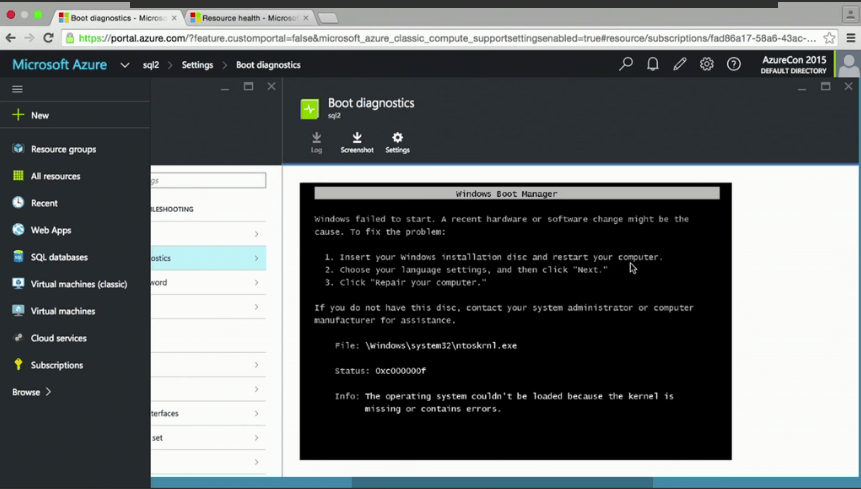The height and width of the screenshot is (489, 861).
Task: Click the AzureCon 2015 directory label
Action: pyautogui.click(x=793, y=64)
